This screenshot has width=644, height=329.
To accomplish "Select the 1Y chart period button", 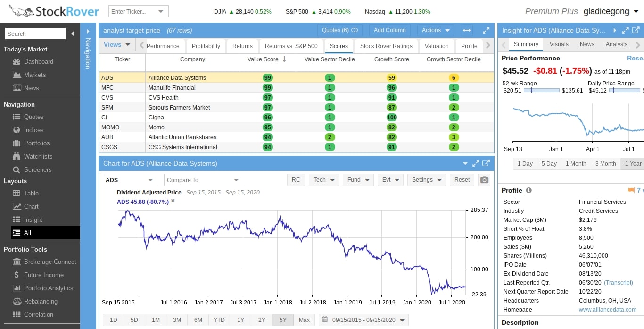I will click(x=240, y=320).
